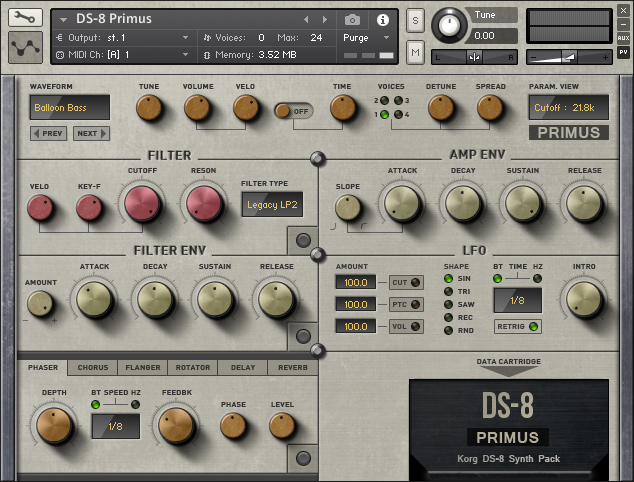The image size is (634, 482).
Task: Mute the instrument with the M button
Action: [x=415, y=52]
